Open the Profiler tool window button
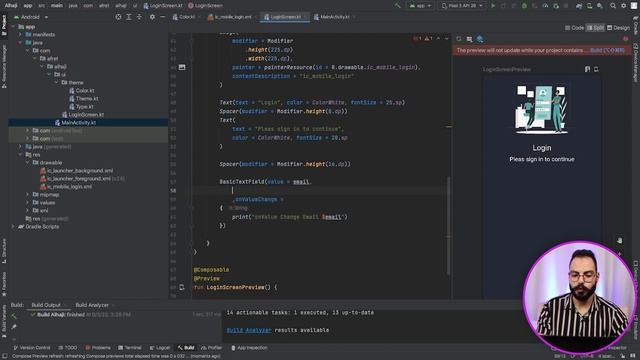 coord(211,348)
